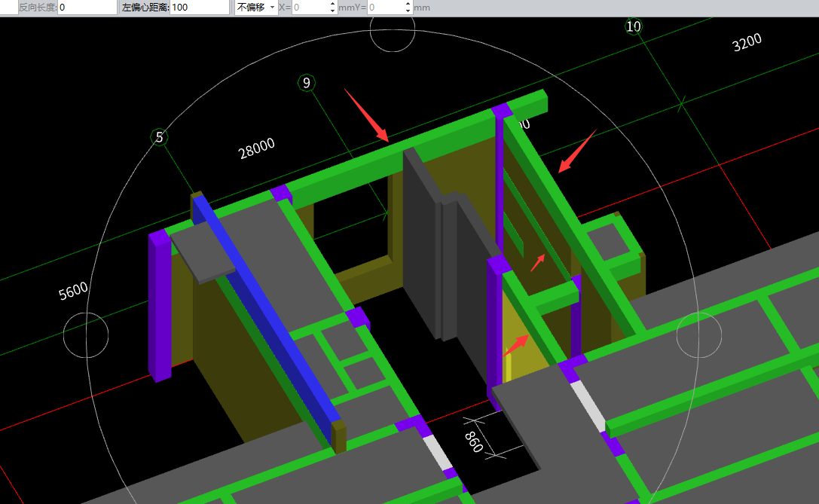819x504 pixels.
Task: Decrease the Y offset with down arrow
Action: (x=408, y=11)
